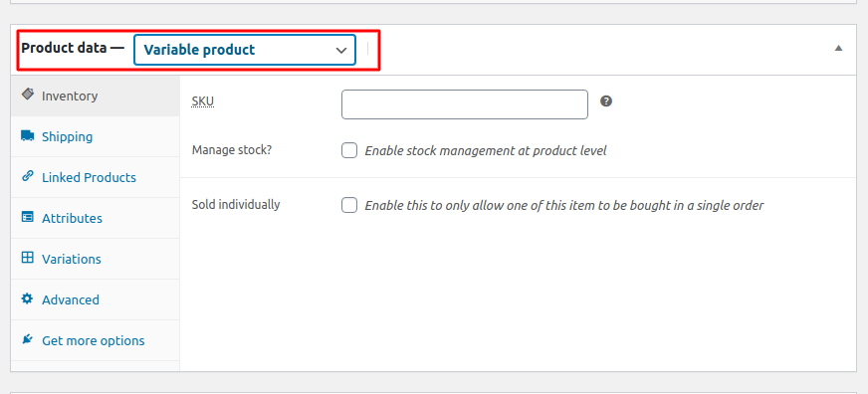The height and width of the screenshot is (394, 868).
Task: Click the Get more options plug icon
Action: [27, 339]
